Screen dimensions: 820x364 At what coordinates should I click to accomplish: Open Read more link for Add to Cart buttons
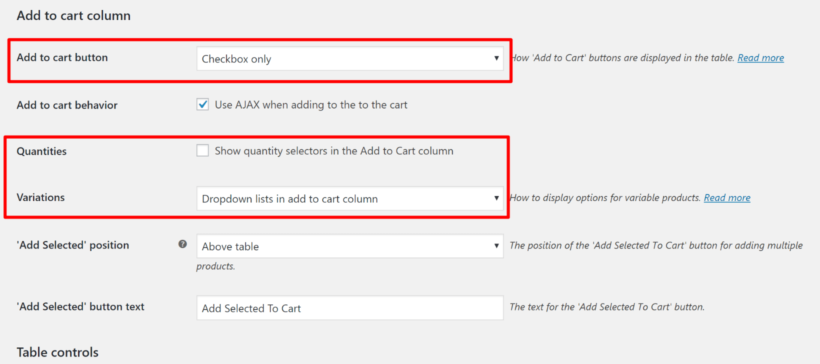point(760,58)
